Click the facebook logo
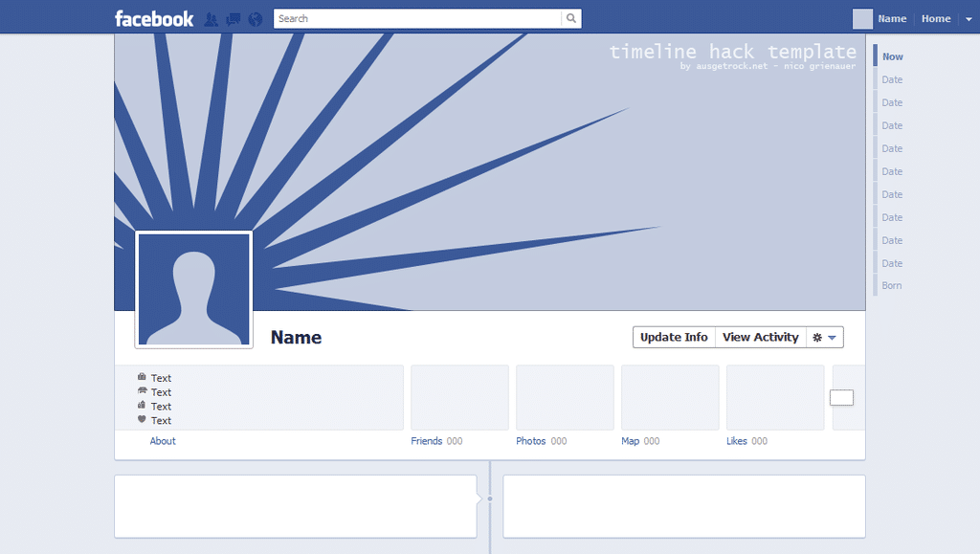The image size is (980, 554). (153, 18)
